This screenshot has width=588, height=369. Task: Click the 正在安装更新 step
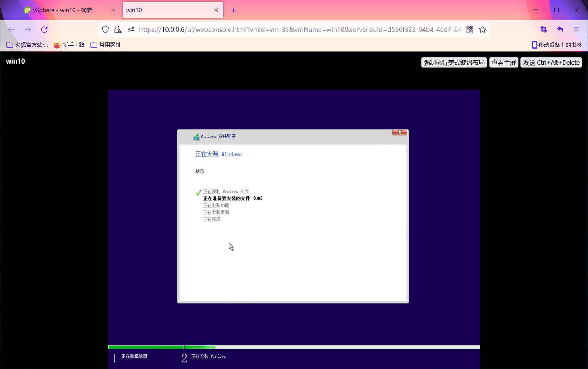click(216, 212)
